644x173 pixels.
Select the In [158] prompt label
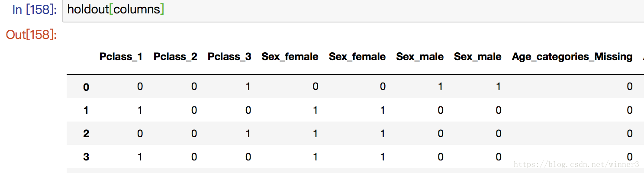[35, 10]
